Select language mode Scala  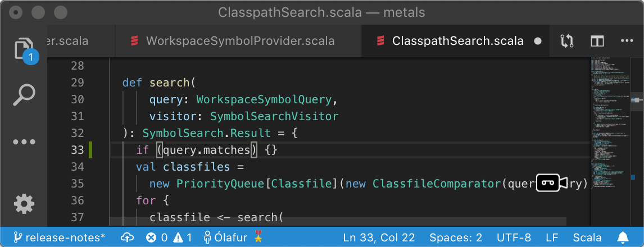pyautogui.click(x=587, y=237)
